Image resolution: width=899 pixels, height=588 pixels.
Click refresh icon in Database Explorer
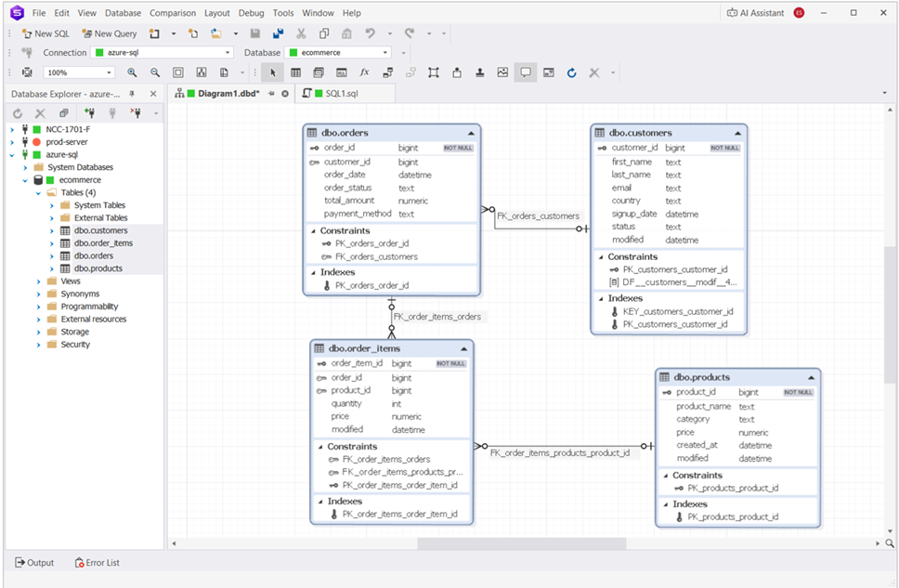tap(18, 113)
